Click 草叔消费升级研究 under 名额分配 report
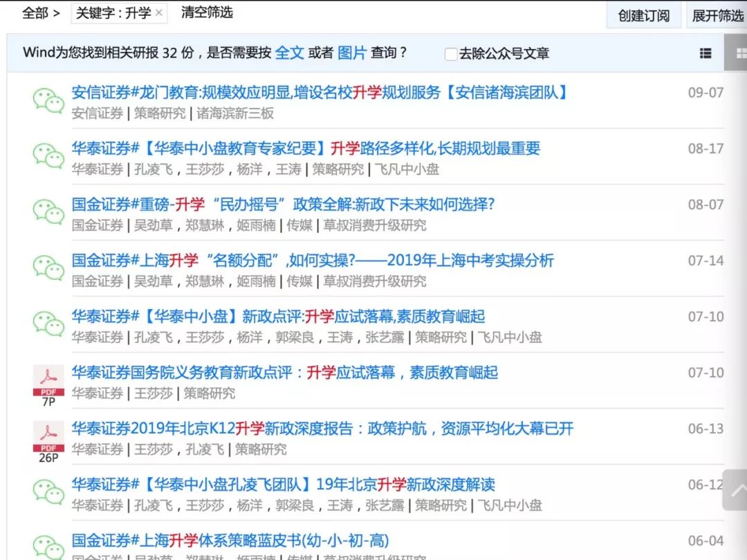The image size is (747, 560). pos(375,281)
